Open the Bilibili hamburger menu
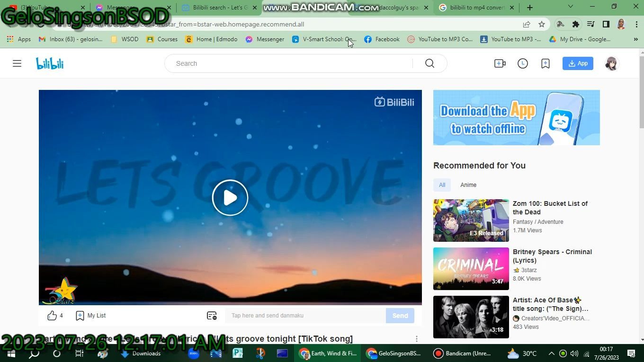The image size is (644, 362). click(17, 63)
